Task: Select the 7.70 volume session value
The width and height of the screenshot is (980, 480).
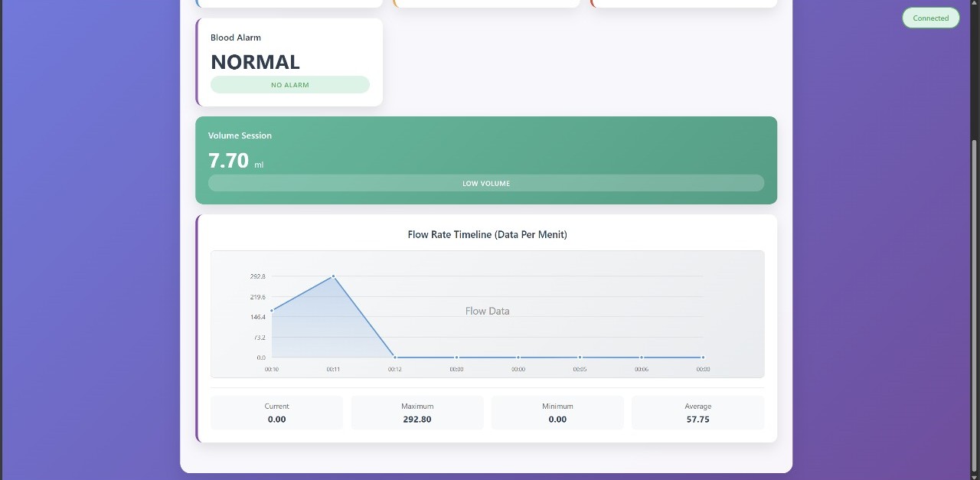Action: coord(228,160)
